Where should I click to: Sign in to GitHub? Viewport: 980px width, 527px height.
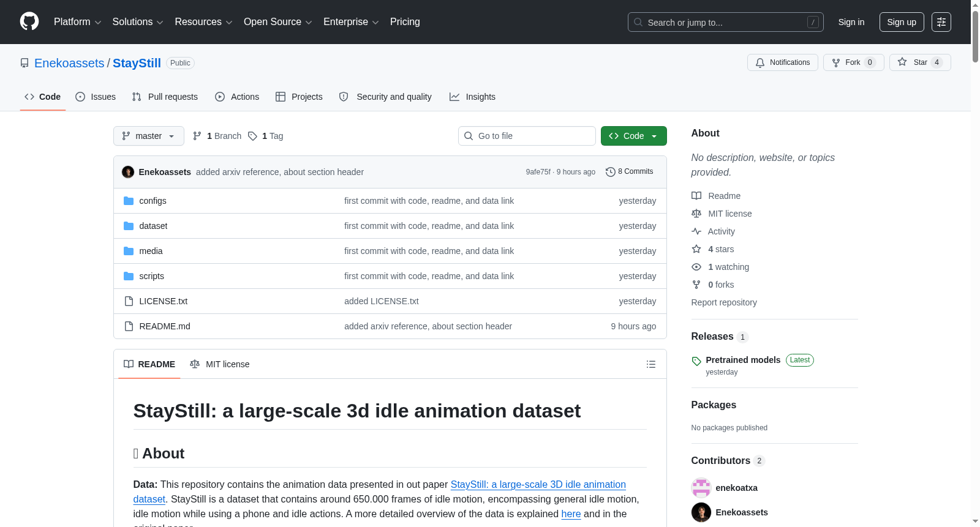point(851,22)
